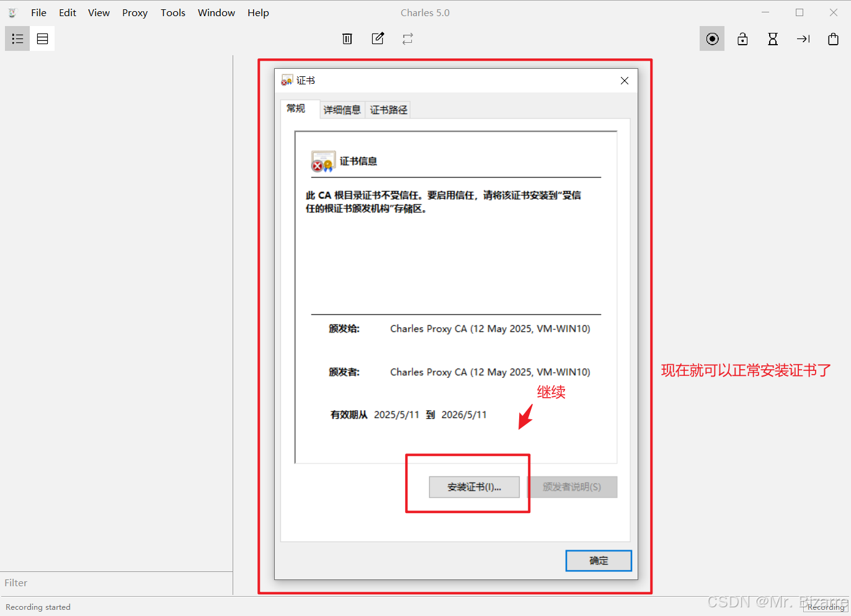Close the Charles 5.0 window
Image resolution: width=851 pixels, height=616 pixels.
[834, 12]
